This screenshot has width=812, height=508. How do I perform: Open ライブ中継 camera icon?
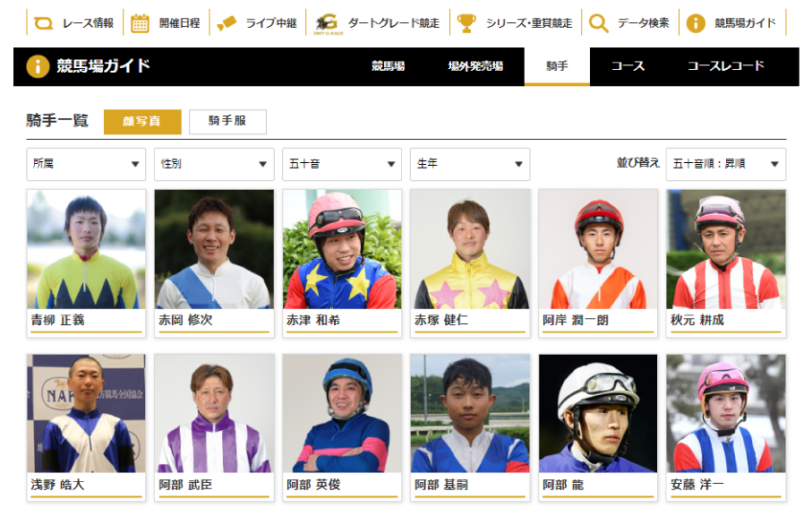point(227,22)
